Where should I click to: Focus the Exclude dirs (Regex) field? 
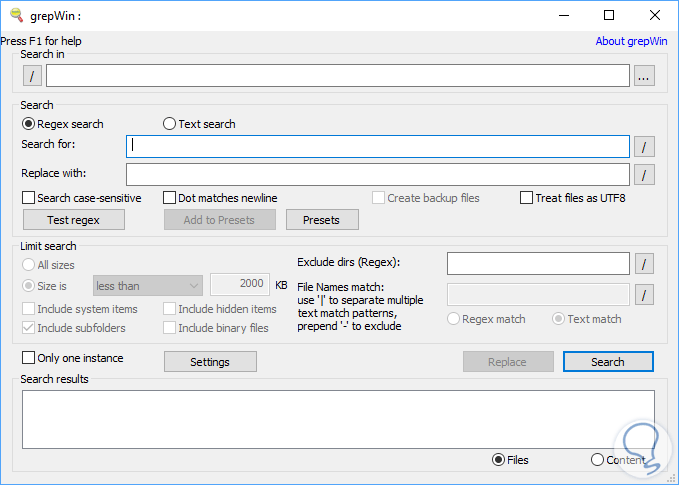coord(538,263)
